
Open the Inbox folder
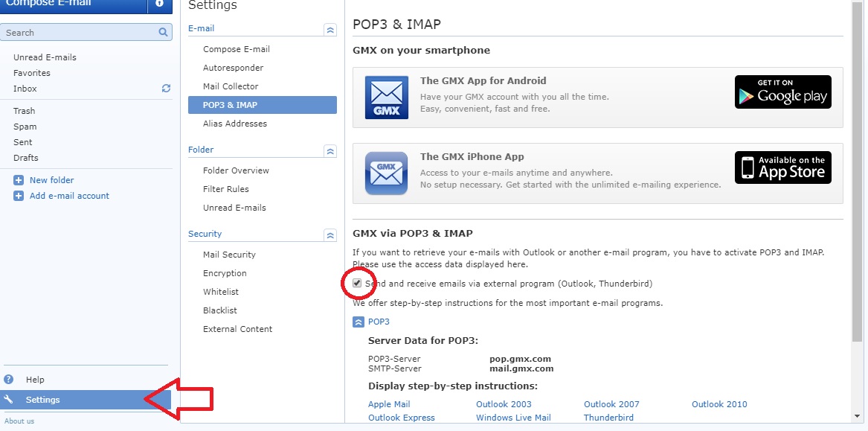pos(25,89)
